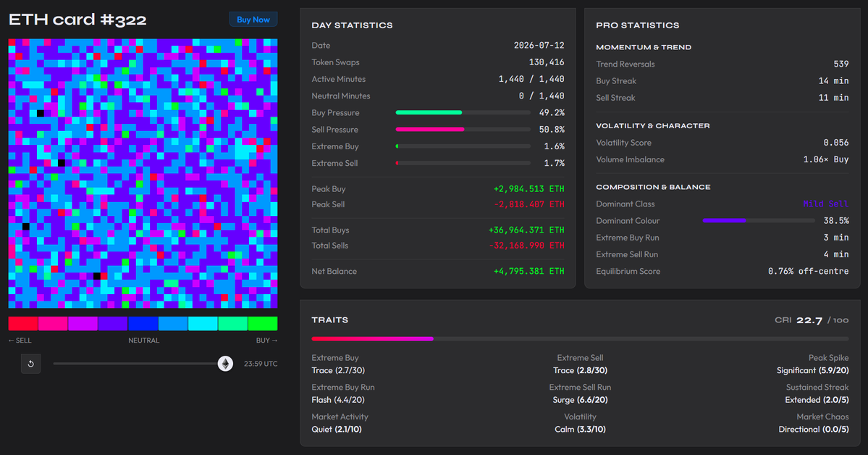Click the Buy Pressure progress bar
The image size is (868, 455).
pyautogui.click(x=463, y=112)
